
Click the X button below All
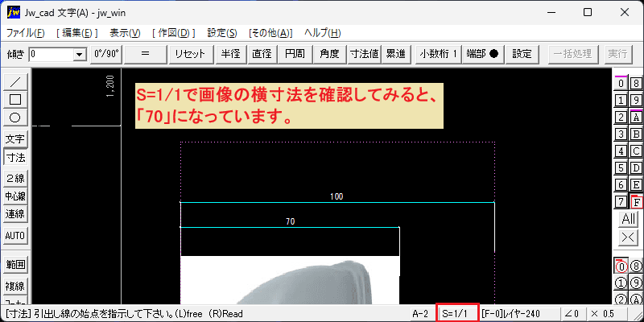point(629,237)
